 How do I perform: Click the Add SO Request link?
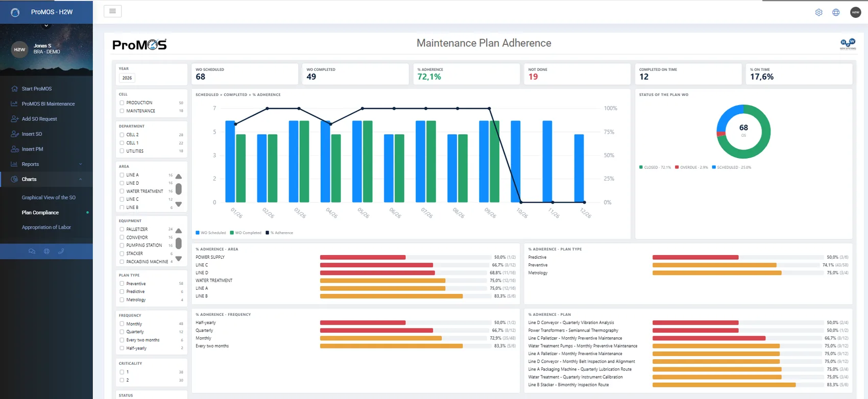(x=39, y=119)
